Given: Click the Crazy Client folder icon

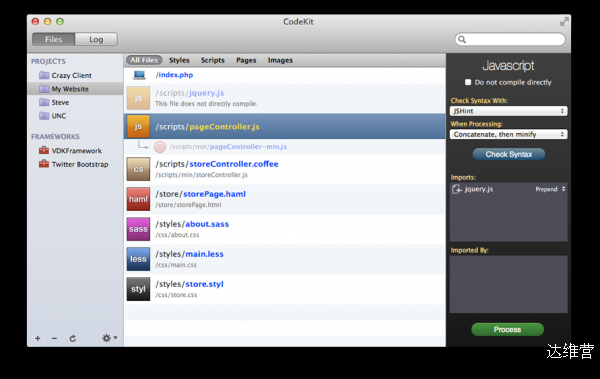Looking at the screenshot, I should click(x=44, y=75).
